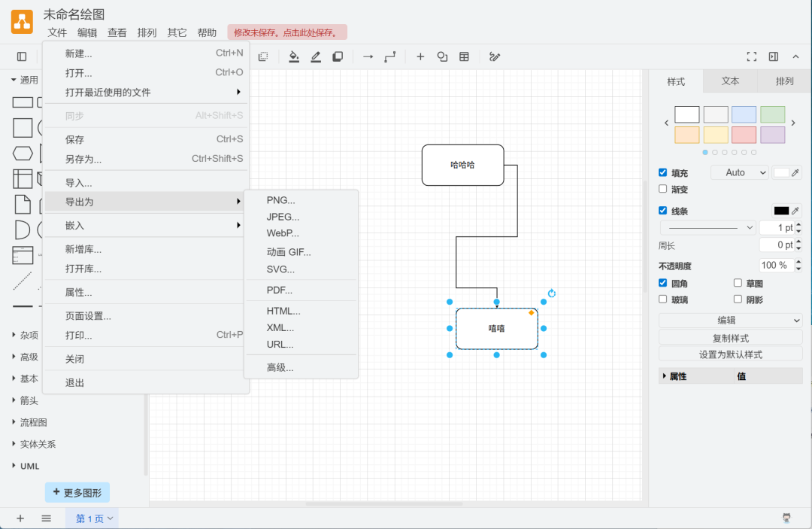
Task: Switch to the 文本 tab
Action: point(730,81)
